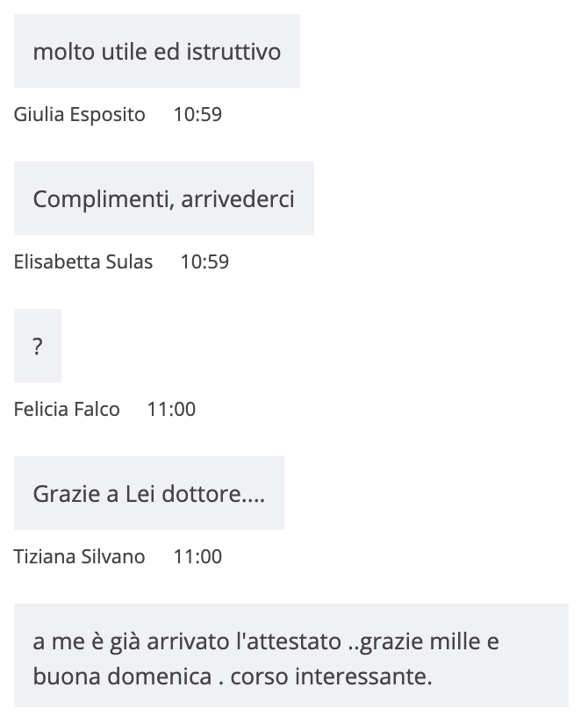The image size is (588, 716).
Task: Click the word "Complimenti" in second message
Action: pos(101,198)
